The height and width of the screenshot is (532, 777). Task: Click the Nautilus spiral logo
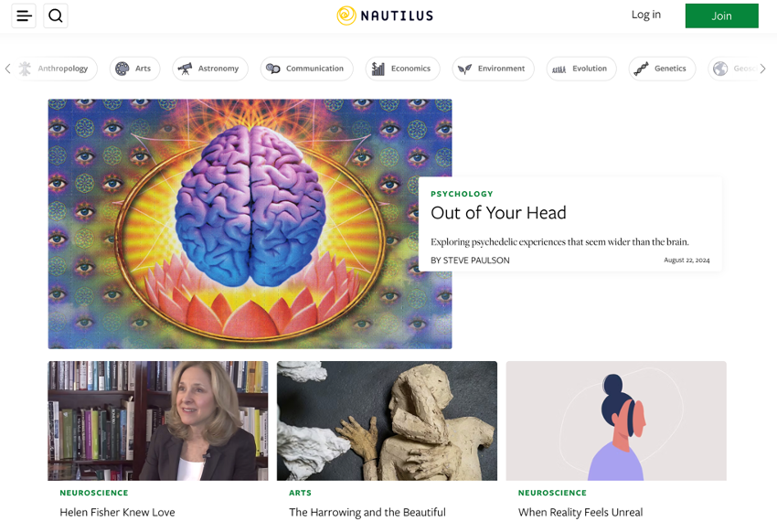[346, 16]
